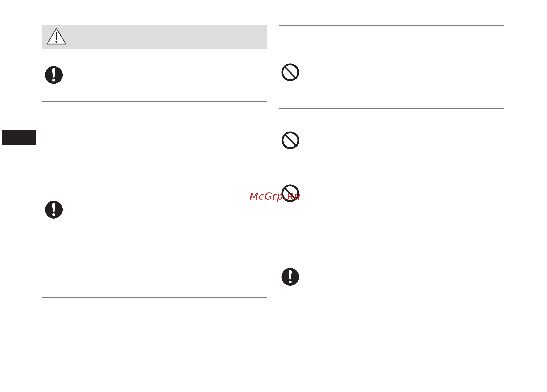The height and width of the screenshot is (392, 547).
Task: Click the vertical divider between the two columns
Action: (x=273, y=190)
